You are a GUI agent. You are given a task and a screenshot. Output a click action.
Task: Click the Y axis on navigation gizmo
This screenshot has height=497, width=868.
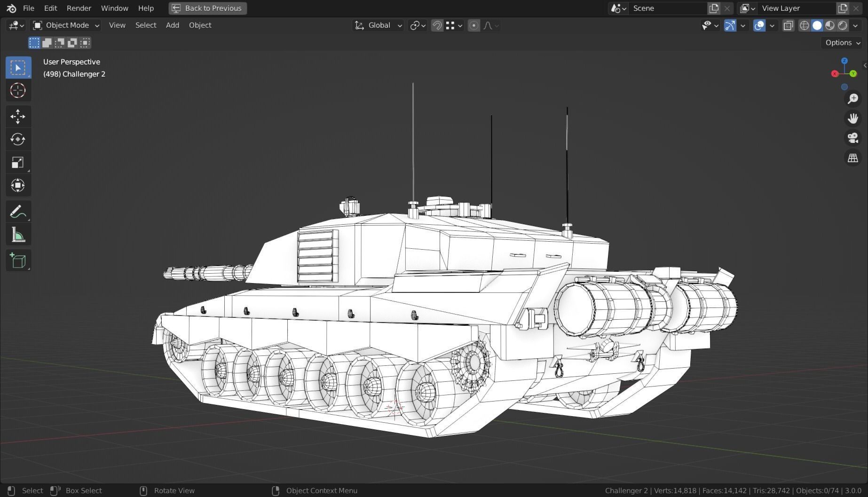point(853,74)
